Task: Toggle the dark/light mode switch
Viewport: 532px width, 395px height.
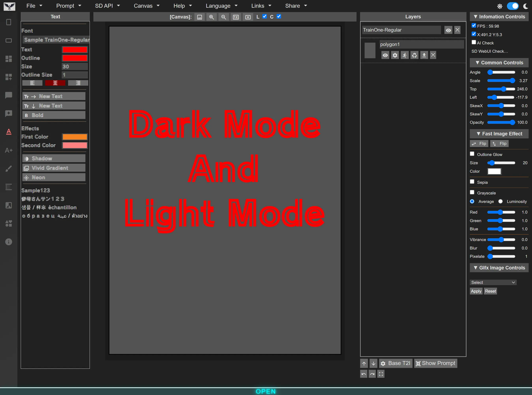Action: 513,6
